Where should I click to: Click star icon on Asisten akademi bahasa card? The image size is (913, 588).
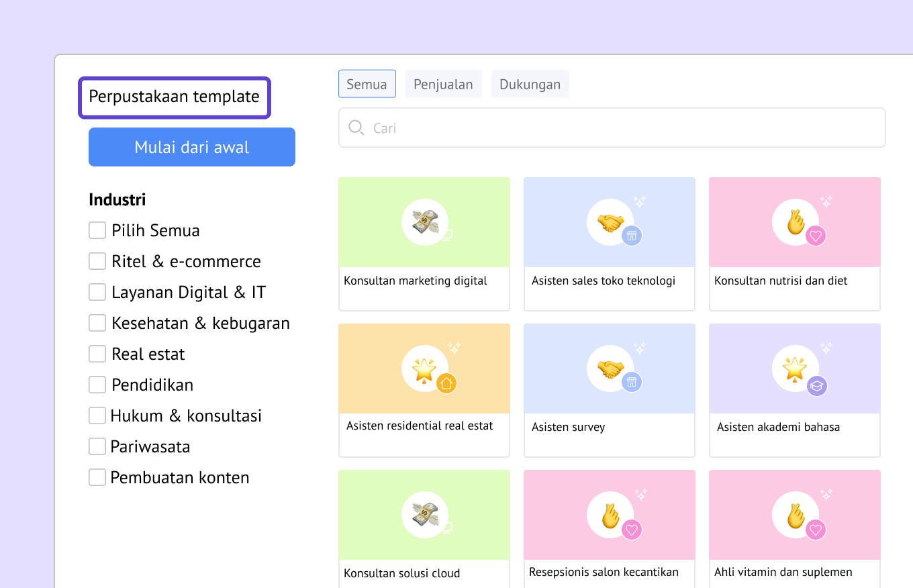[795, 369]
